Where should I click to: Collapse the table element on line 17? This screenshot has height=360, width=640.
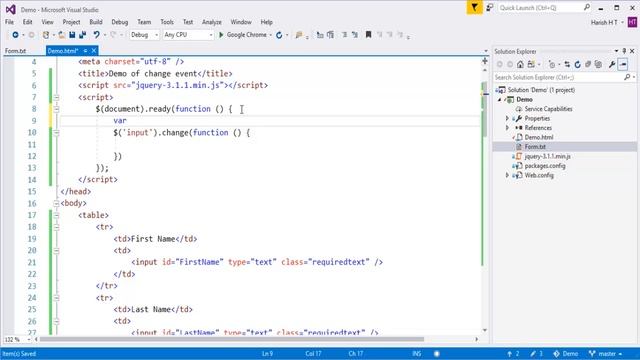point(56,215)
